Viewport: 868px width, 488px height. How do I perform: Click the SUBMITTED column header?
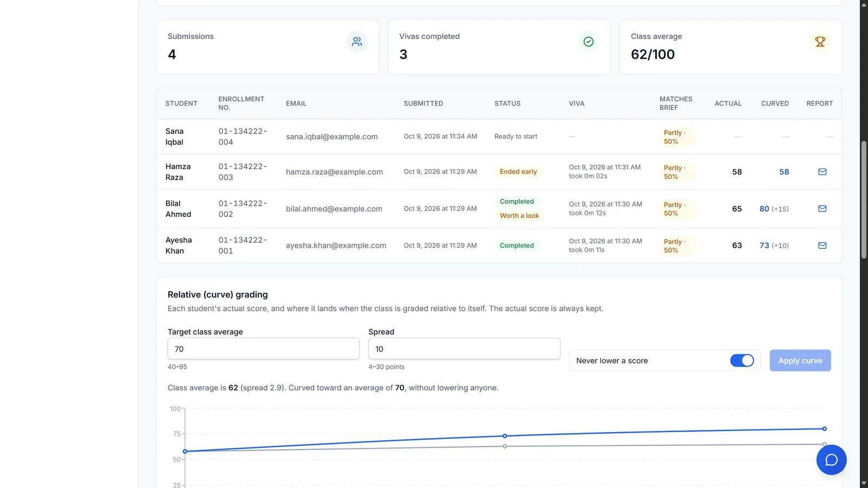pos(423,104)
